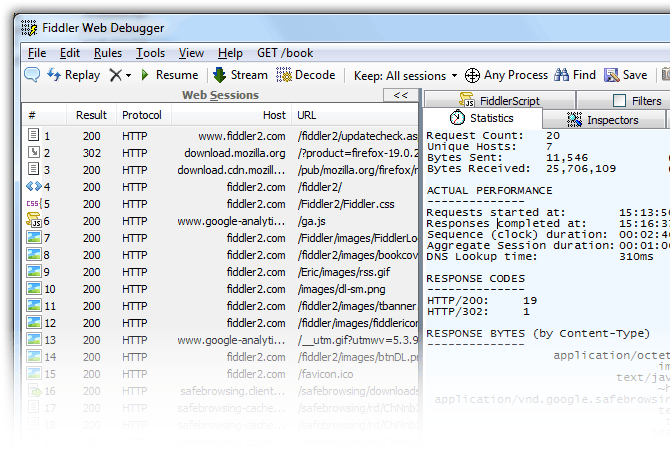Select session 15 favicon image icon
Viewport: 670px width, 470px height.
pyautogui.click(x=34, y=373)
